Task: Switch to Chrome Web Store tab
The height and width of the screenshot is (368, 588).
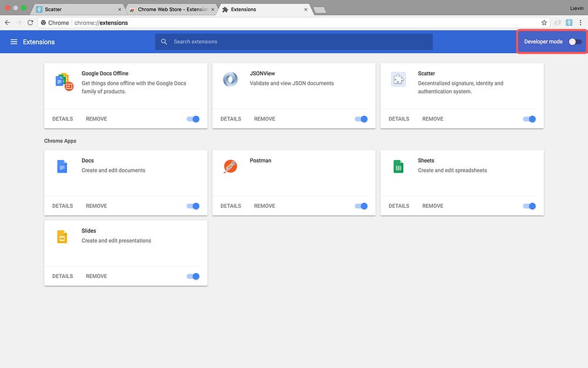Action: [x=171, y=9]
